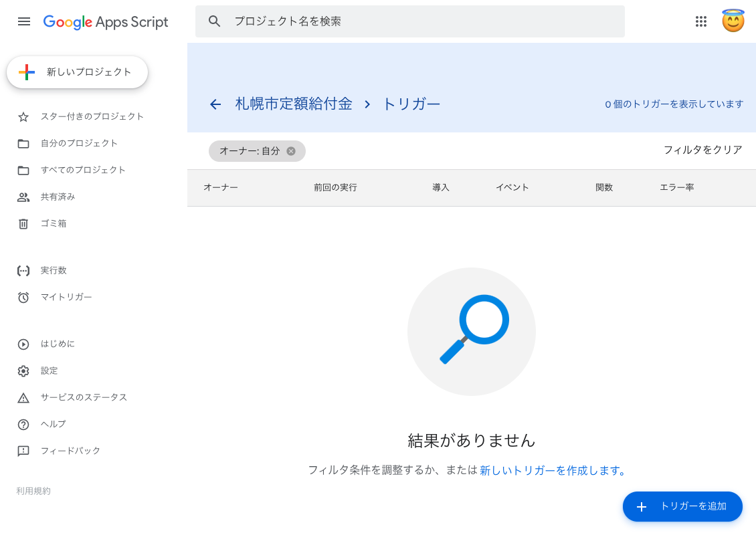This screenshot has width=756, height=535.
Task: Click the オーナー column header
Action: tap(221, 187)
